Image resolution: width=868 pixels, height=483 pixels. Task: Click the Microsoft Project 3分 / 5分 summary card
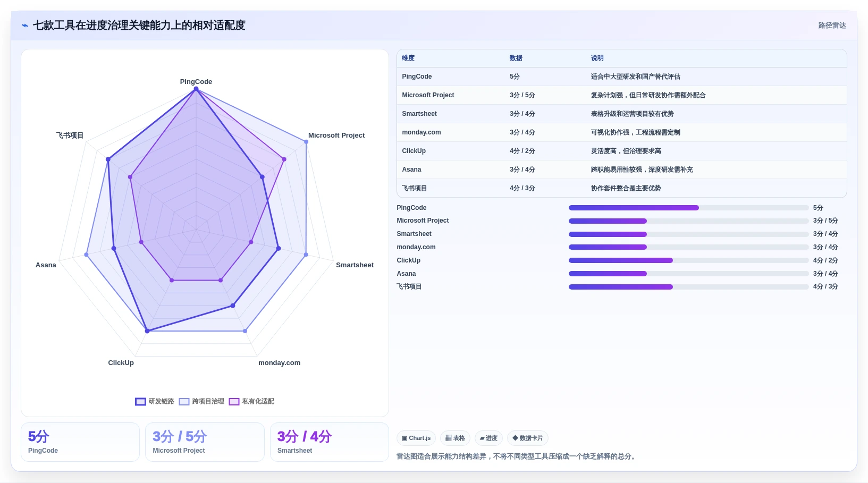205,442
